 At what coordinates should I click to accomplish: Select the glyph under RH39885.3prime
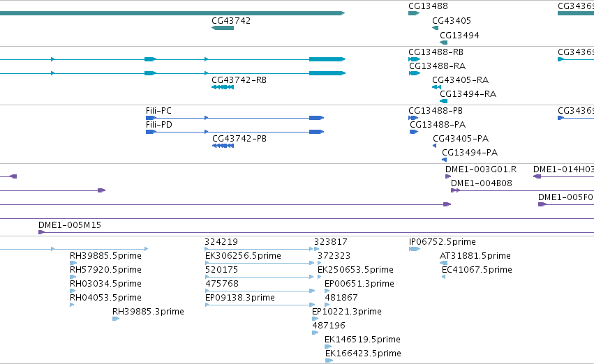coord(116,319)
